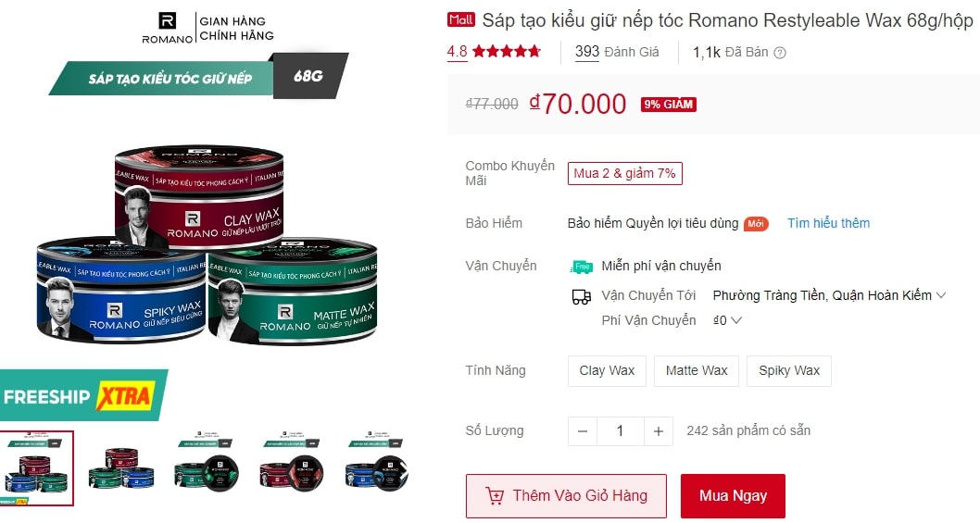The width and height of the screenshot is (980, 523).
Task: Click the free shipping truck icon
Action: 582,267
